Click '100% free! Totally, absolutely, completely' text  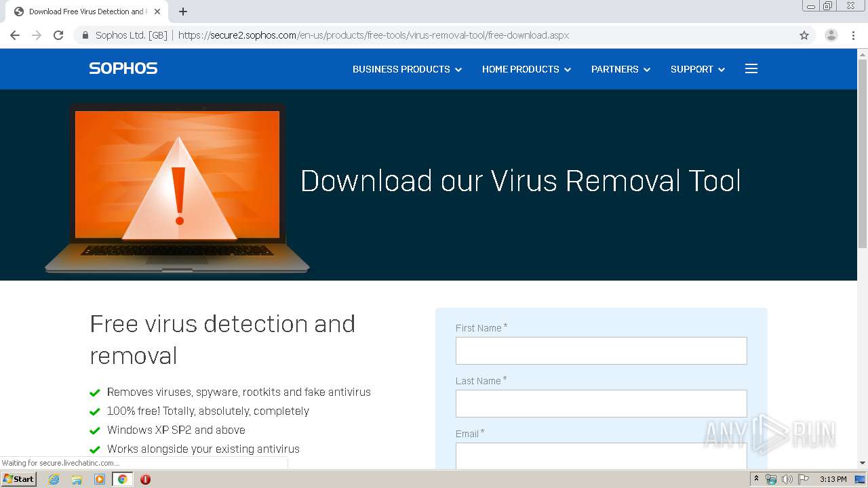point(208,411)
